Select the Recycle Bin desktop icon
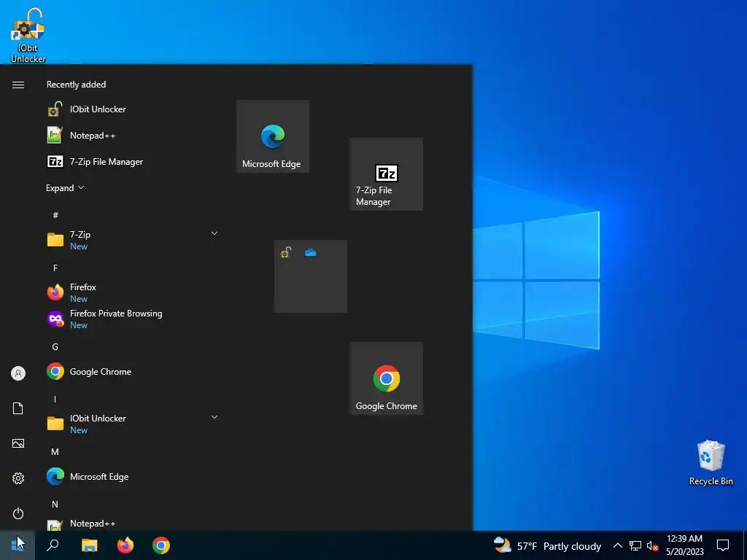 click(x=711, y=462)
